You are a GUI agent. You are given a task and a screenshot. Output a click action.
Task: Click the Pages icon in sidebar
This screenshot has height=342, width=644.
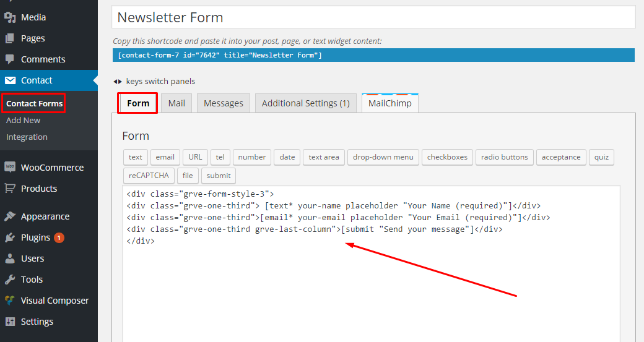point(10,38)
